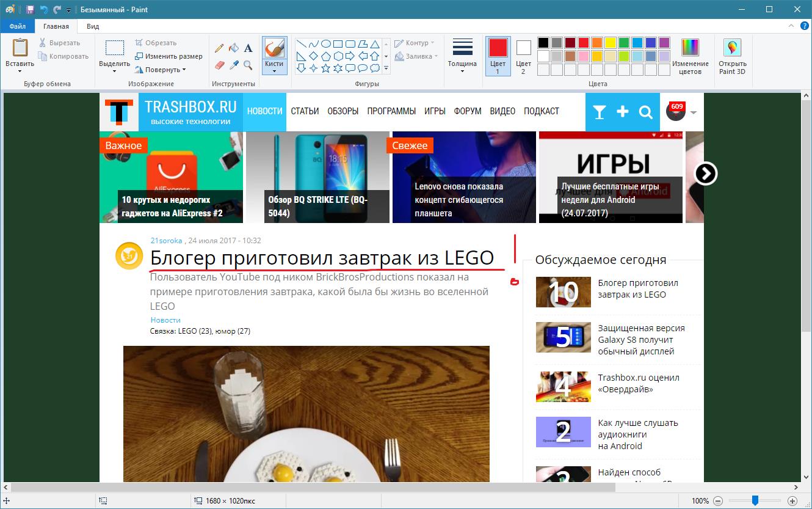Select the Magnifier tool
This screenshot has height=509, width=812.
[x=248, y=65]
